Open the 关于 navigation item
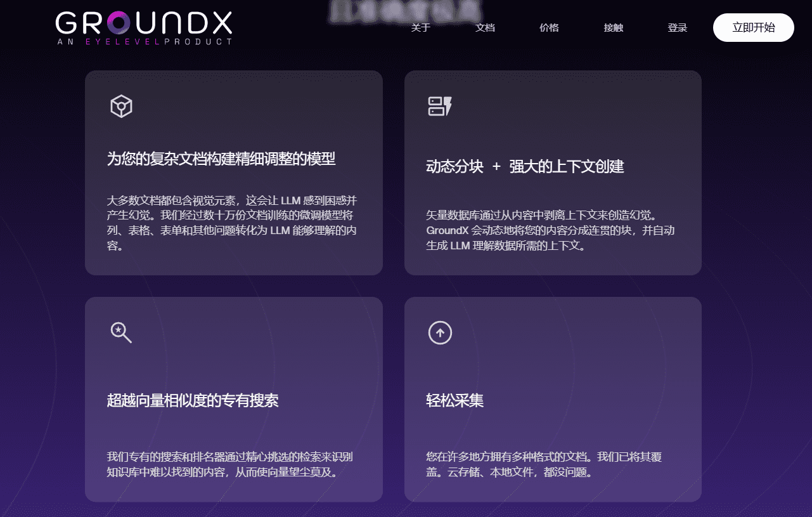812x517 pixels. point(421,28)
